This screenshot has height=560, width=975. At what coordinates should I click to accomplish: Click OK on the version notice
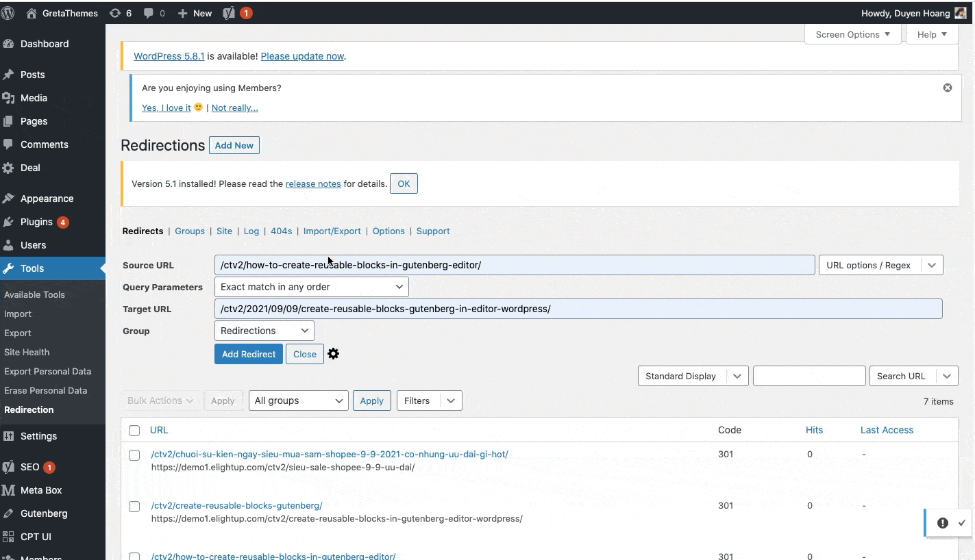[x=404, y=183]
